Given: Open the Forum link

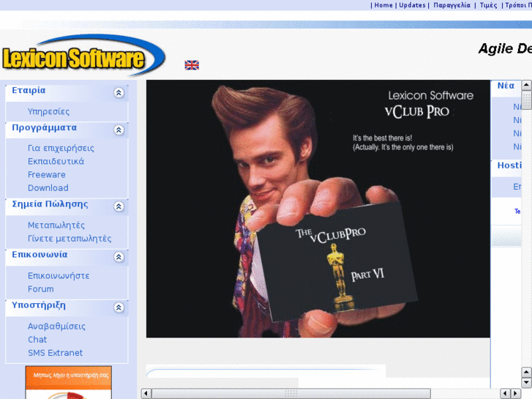Looking at the screenshot, I should point(41,289).
